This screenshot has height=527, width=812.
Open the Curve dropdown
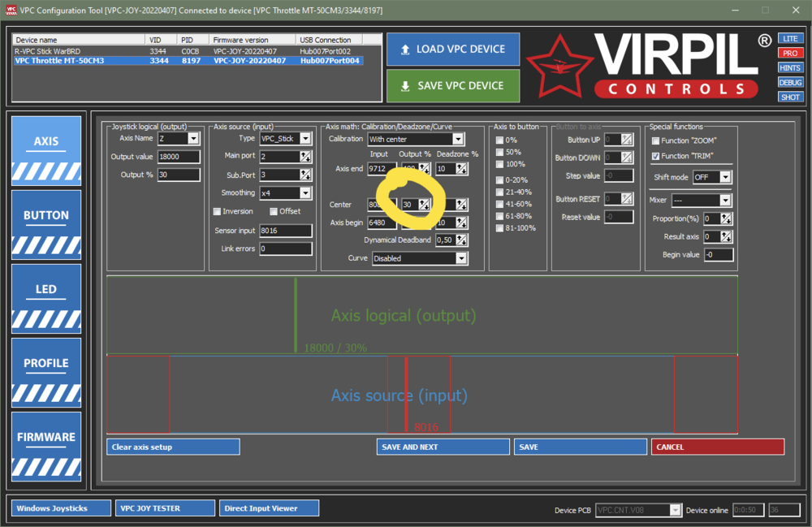point(461,258)
